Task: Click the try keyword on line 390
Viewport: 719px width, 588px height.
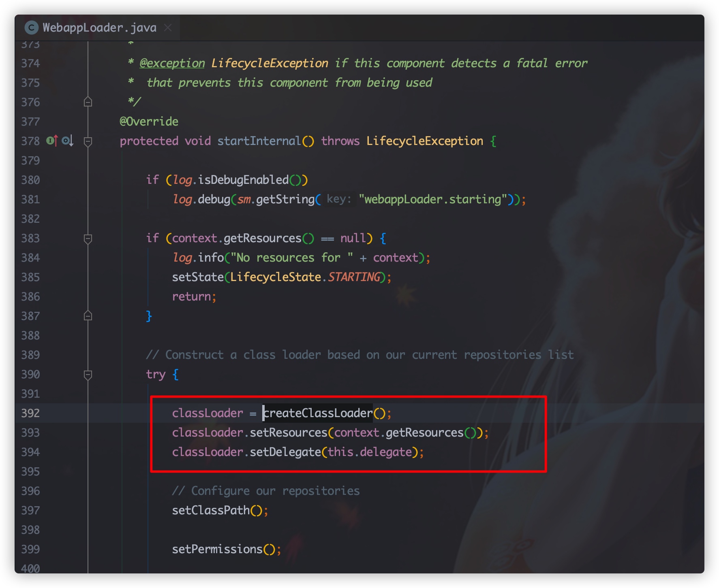Action: click(x=156, y=375)
